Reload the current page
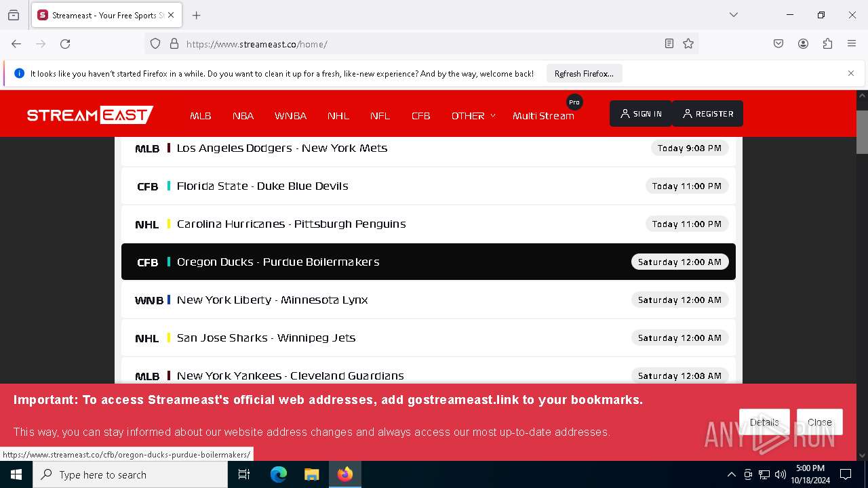This screenshot has height=488, width=868. point(65,44)
